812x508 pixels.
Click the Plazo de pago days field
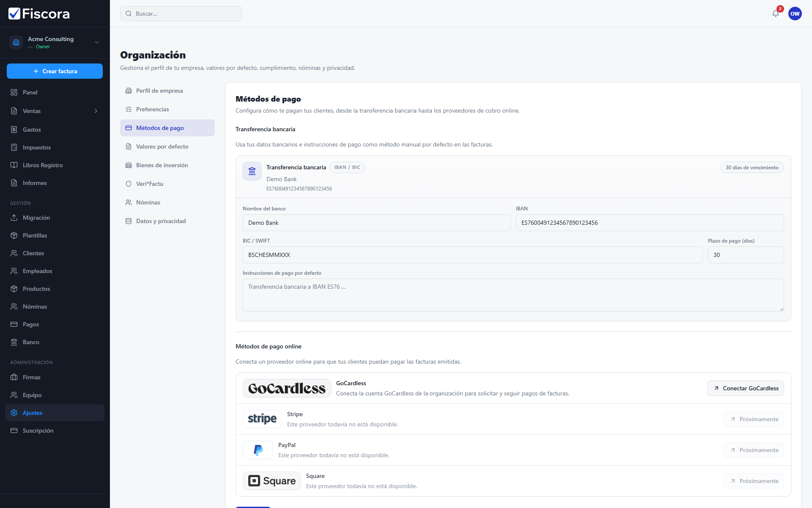[746, 255]
